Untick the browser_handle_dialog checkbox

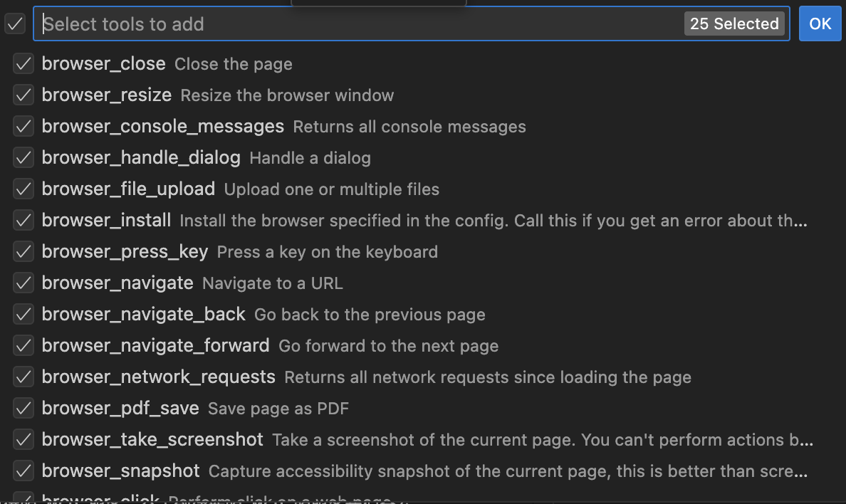click(23, 157)
